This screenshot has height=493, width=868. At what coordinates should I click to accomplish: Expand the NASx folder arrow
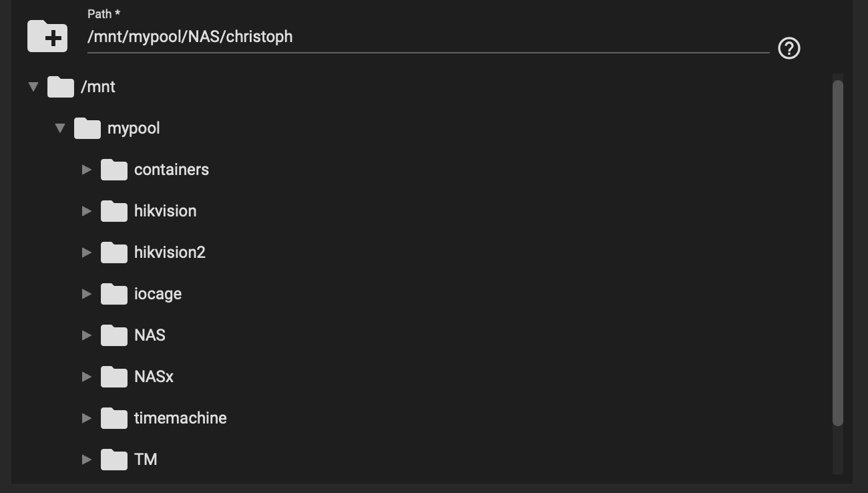pyautogui.click(x=87, y=377)
